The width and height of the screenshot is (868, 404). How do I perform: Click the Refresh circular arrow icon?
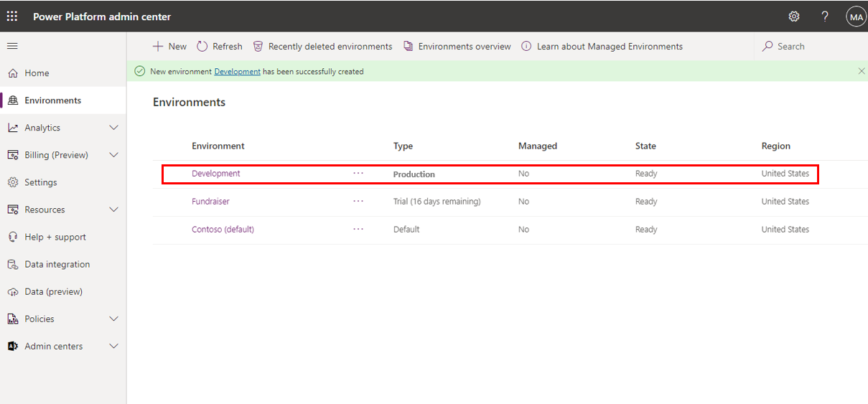pyautogui.click(x=202, y=46)
